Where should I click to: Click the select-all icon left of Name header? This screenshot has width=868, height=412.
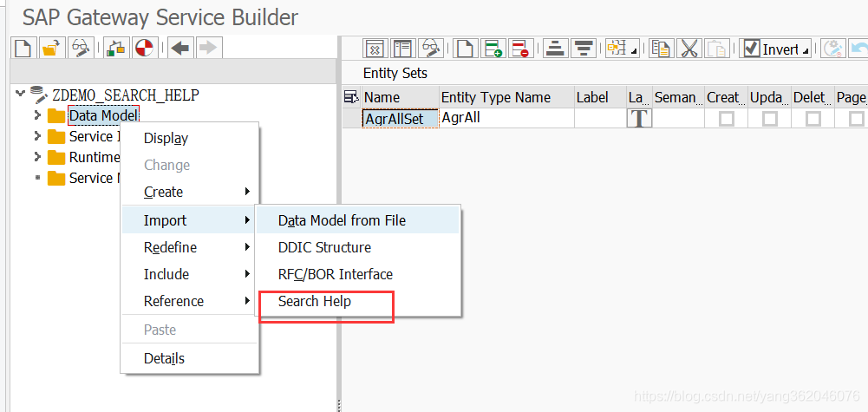coord(351,97)
